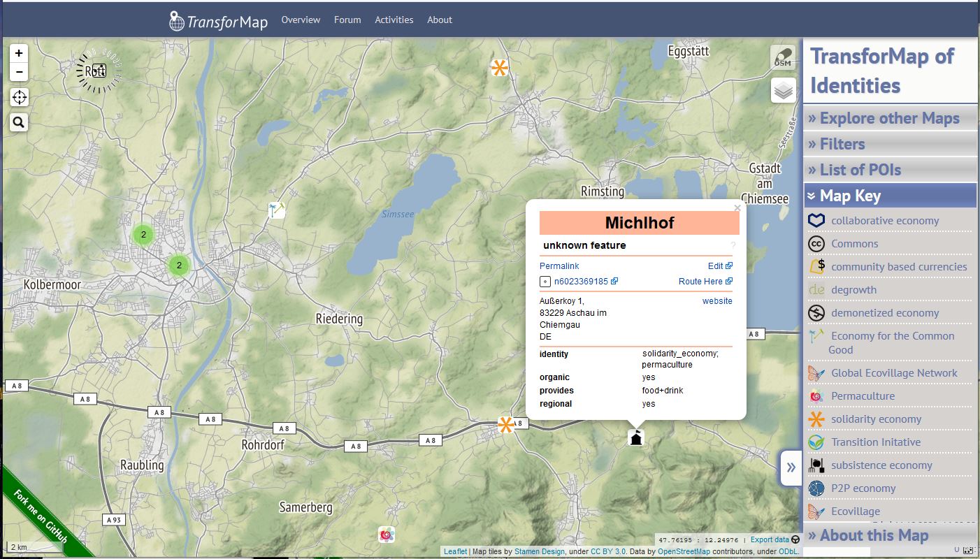Click the house marker for Michlhof
980x559 pixels.
click(635, 438)
